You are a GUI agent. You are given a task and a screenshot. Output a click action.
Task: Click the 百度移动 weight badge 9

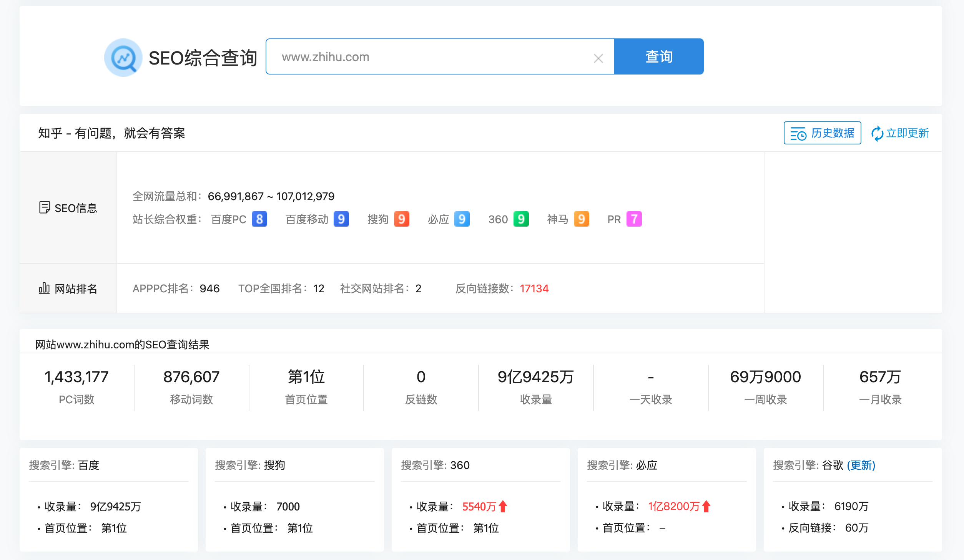tap(341, 219)
